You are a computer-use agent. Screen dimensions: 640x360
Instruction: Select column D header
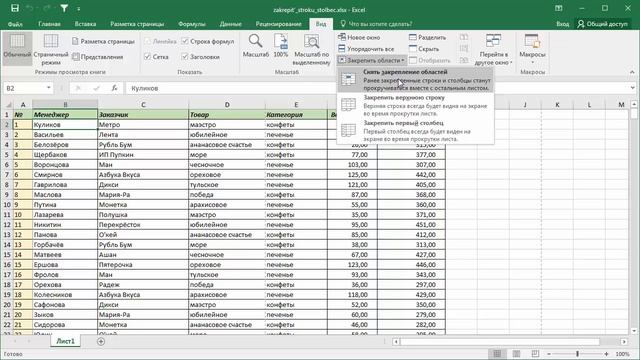(227, 104)
